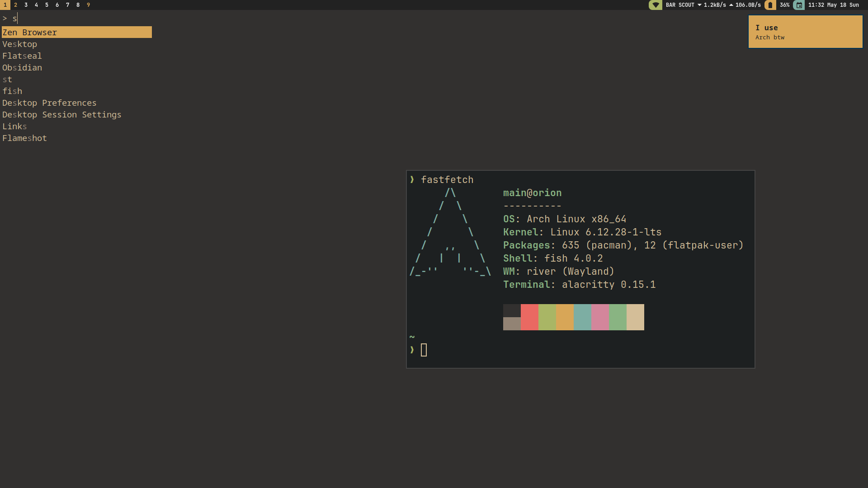This screenshot has width=868, height=488.
Task: Launch Flameshot from the launcher list
Action: tap(77, 138)
